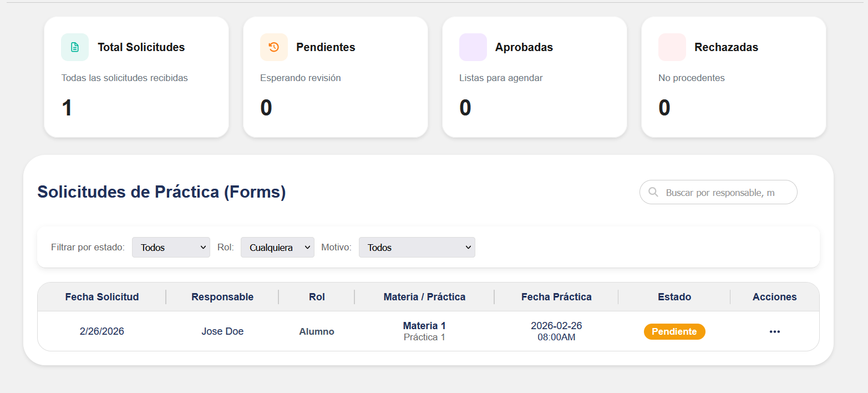The width and height of the screenshot is (868, 393).
Task: Click the Pendiente status badge
Action: (674, 331)
